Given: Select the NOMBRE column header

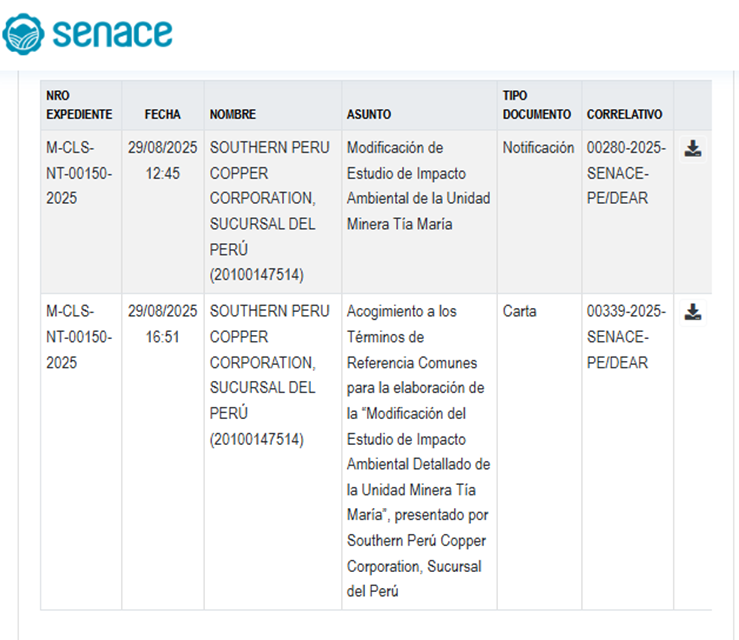Looking at the screenshot, I should point(233,115).
